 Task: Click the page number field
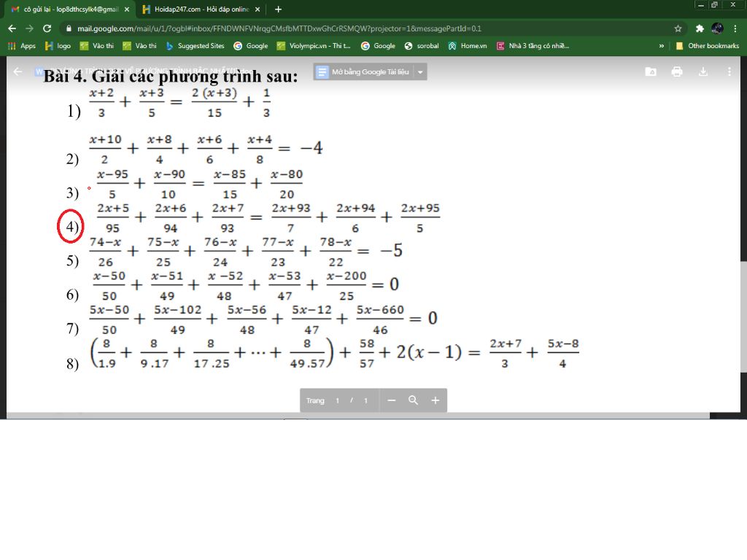(x=337, y=400)
